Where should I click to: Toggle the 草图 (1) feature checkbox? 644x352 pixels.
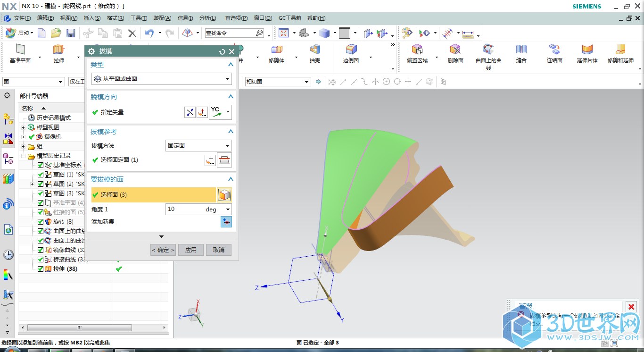[x=41, y=175]
